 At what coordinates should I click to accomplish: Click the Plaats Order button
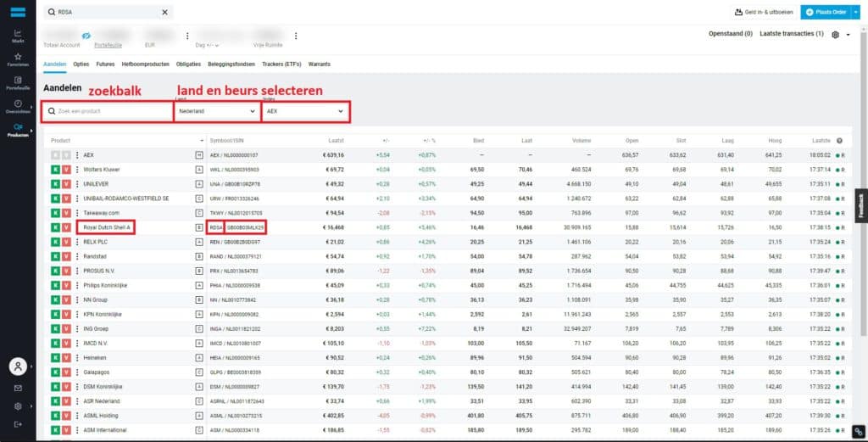tap(826, 12)
